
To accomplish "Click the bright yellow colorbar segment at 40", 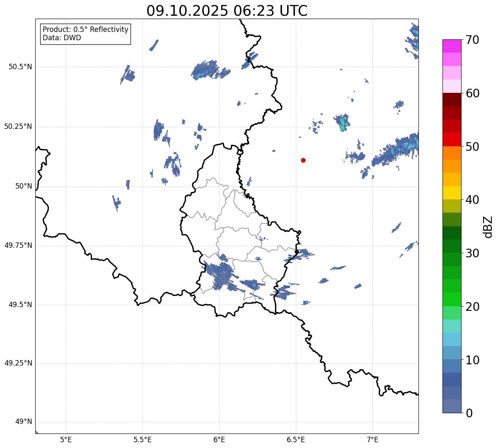I will [x=452, y=193].
